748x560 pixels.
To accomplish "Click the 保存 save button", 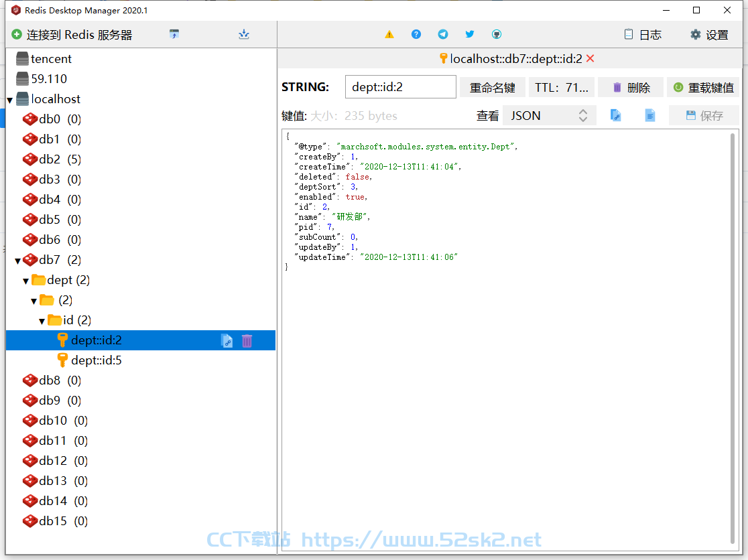I will (x=704, y=115).
